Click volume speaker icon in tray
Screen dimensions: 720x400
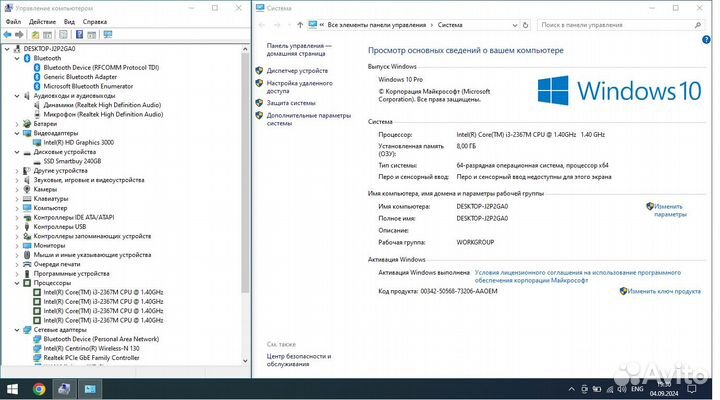pyautogui.click(x=622, y=389)
